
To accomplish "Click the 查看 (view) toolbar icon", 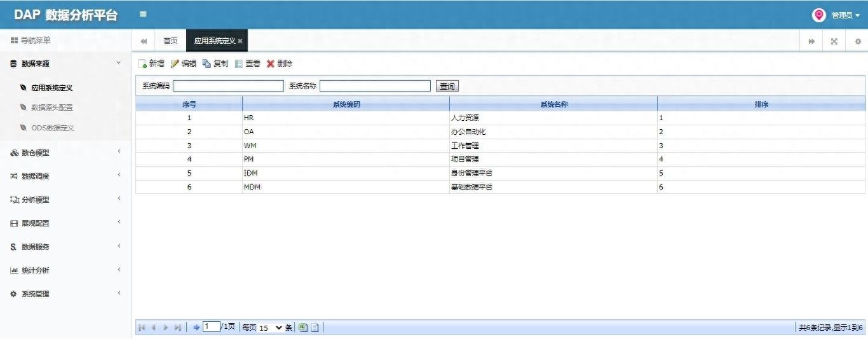I will point(239,64).
